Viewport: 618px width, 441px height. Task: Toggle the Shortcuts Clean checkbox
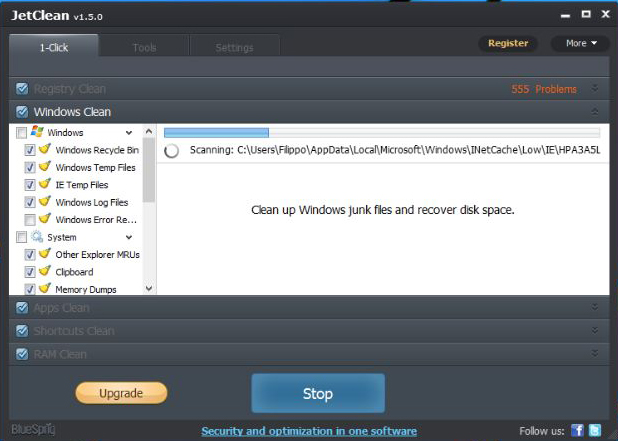pos(22,331)
